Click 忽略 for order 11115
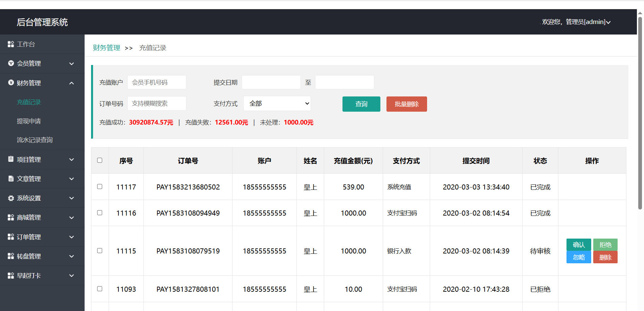This screenshot has height=311, width=644. point(579,257)
